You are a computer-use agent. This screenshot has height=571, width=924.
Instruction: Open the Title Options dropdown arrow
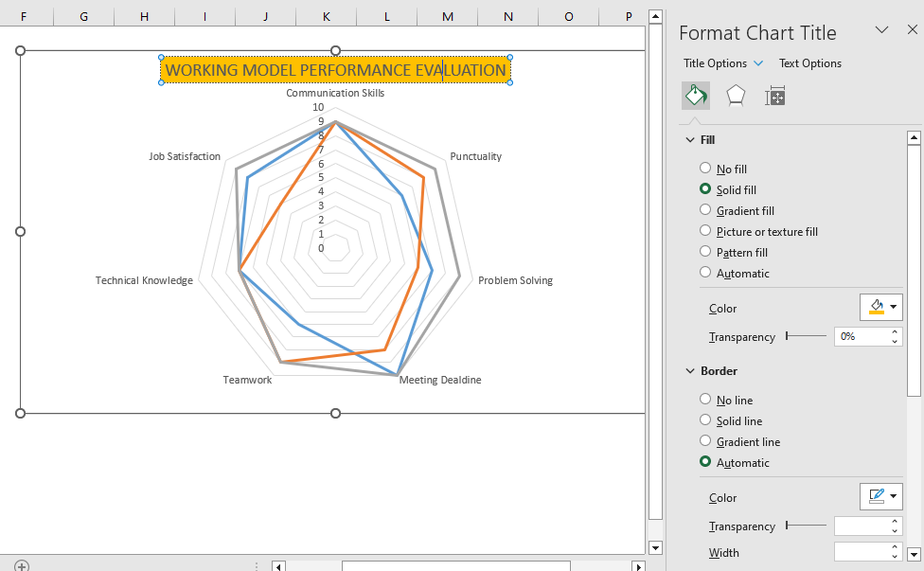(x=758, y=63)
